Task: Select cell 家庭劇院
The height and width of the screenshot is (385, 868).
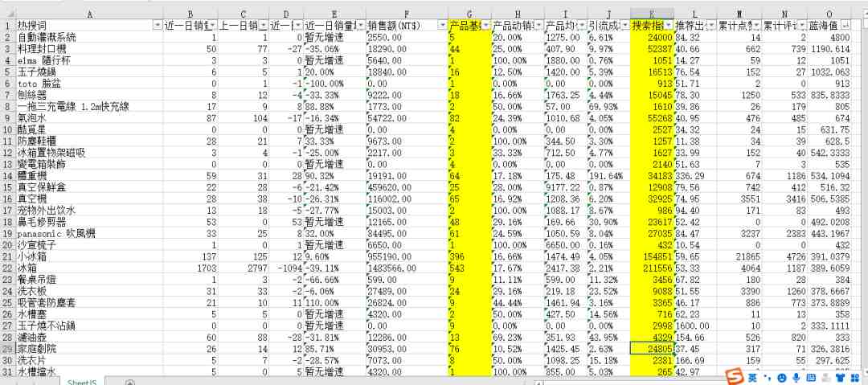Action: [89, 349]
